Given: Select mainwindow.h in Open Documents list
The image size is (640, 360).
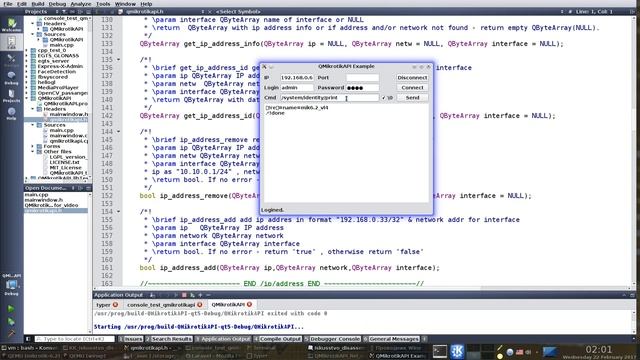Looking at the screenshot, I should point(44,200).
